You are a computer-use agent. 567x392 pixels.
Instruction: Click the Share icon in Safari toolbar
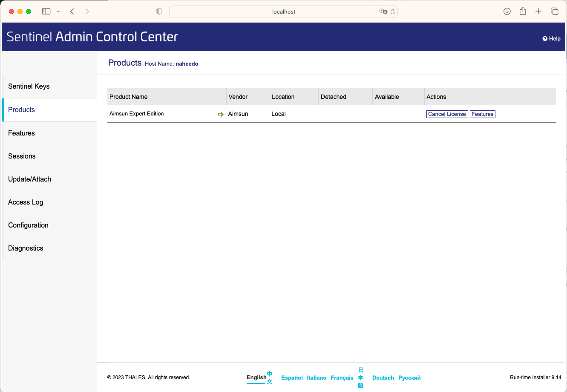pos(523,12)
